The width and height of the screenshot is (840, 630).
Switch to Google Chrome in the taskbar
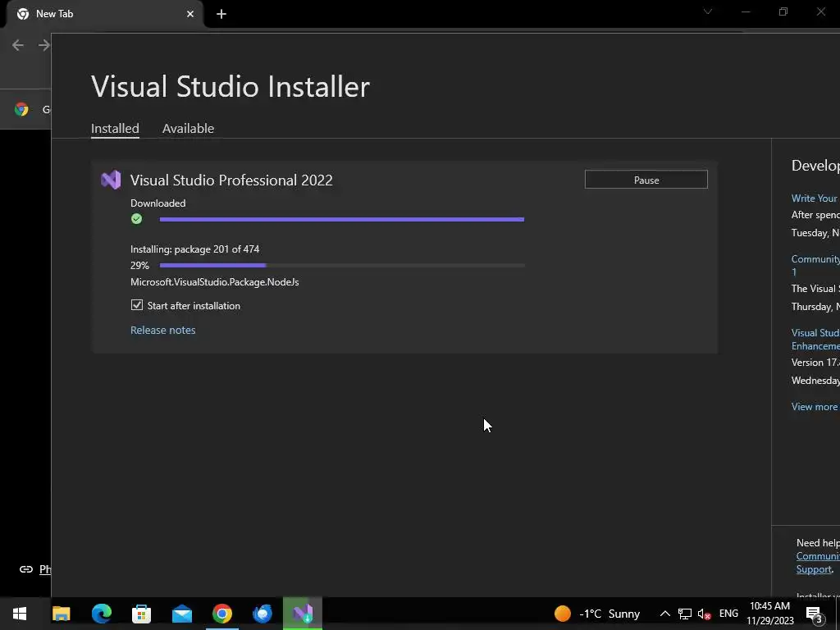pyautogui.click(x=221, y=614)
